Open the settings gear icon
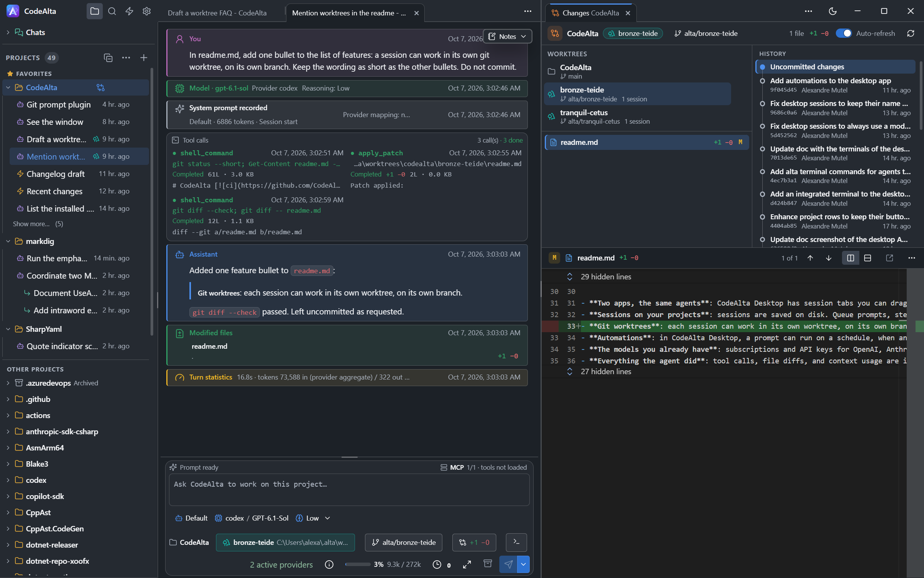 tap(147, 11)
